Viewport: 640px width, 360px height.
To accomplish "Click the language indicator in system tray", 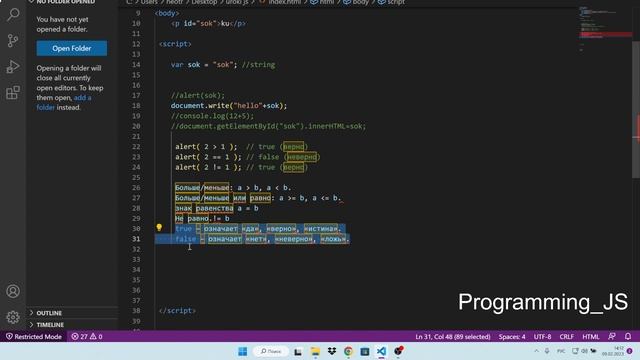I will point(561,351).
